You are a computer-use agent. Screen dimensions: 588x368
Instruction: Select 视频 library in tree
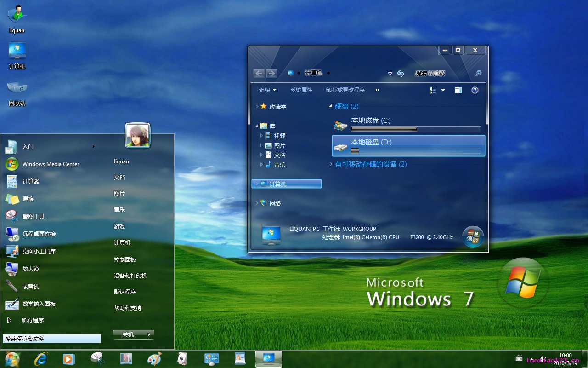click(x=280, y=136)
